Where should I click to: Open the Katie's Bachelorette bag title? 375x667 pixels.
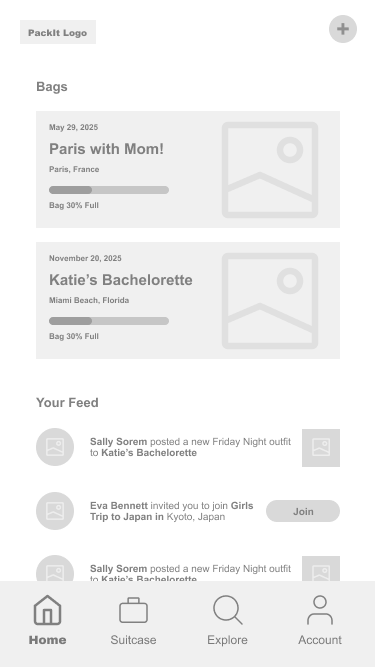pyautogui.click(x=121, y=280)
